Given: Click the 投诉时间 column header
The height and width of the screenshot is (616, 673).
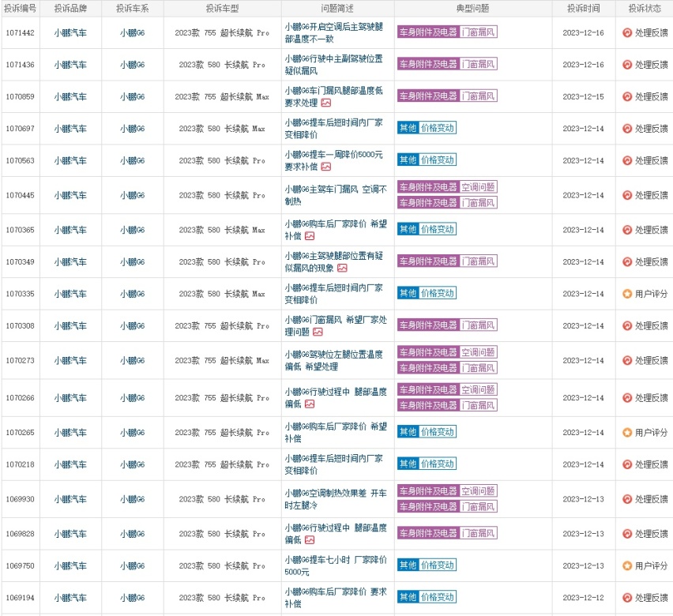Looking at the screenshot, I should [583, 9].
